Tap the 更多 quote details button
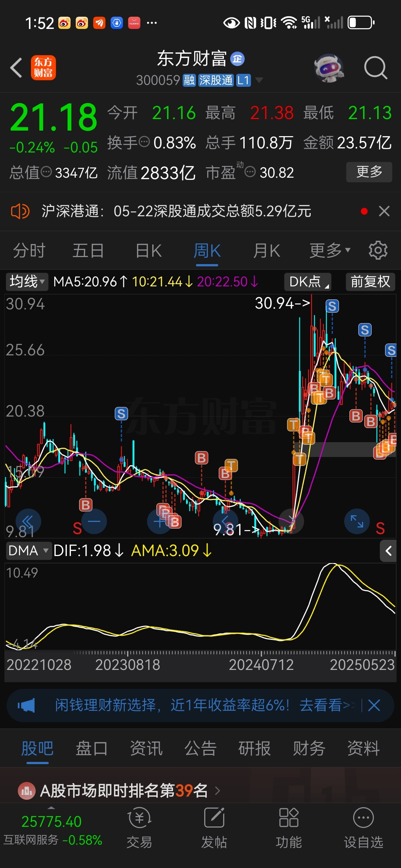 coord(369,172)
